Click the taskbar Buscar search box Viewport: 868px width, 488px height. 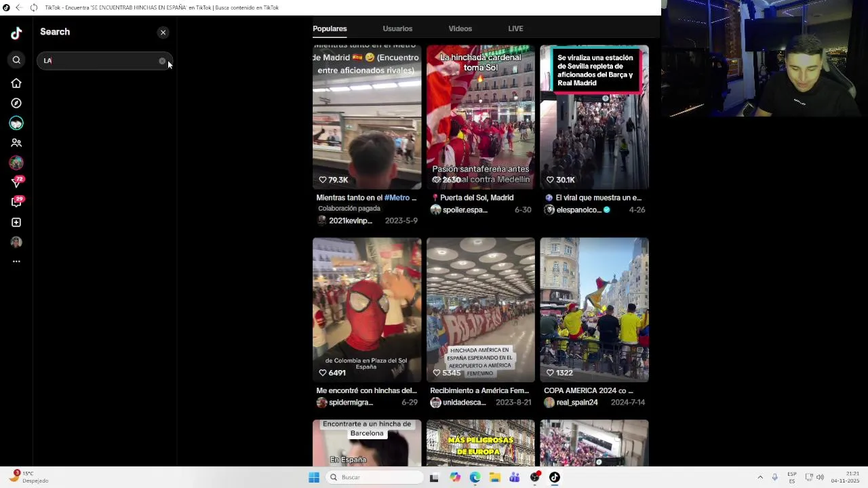[x=374, y=478]
